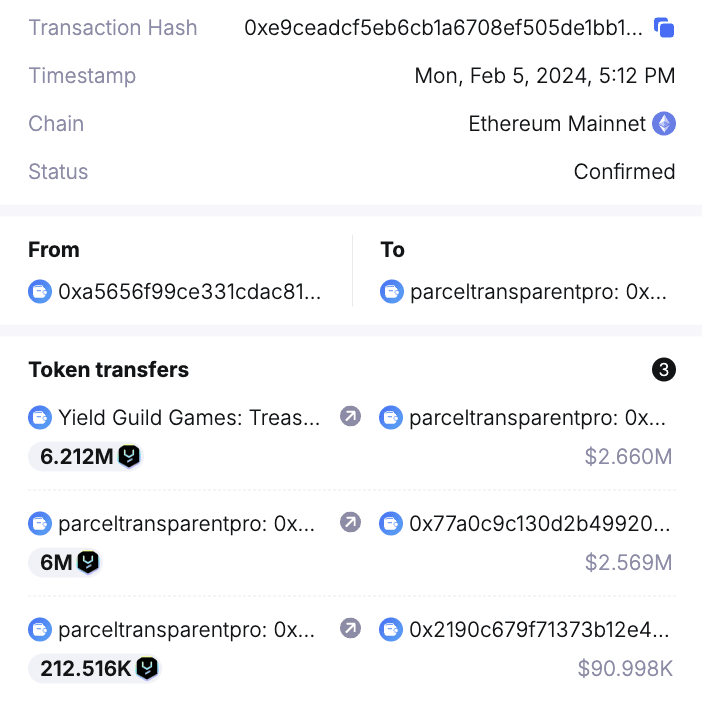Click the $90.998K transfer value
The image size is (702, 702).
[625, 668]
